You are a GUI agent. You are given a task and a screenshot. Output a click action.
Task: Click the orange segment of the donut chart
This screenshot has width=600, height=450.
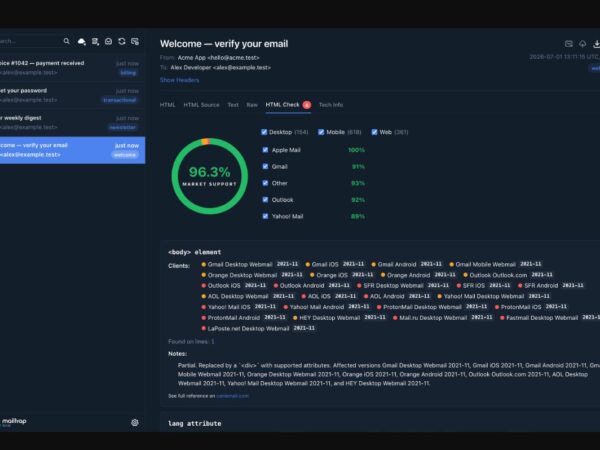[x=206, y=141]
